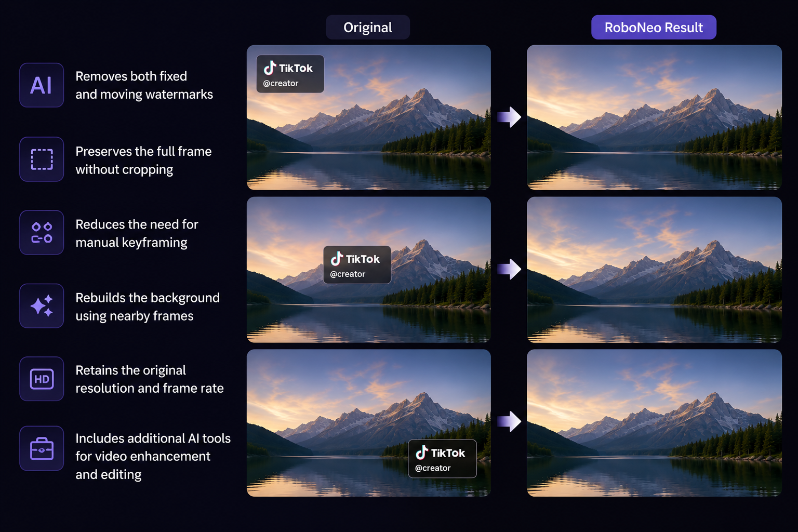798x532 pixels.
Task: Open the top original mountain lake frame
Action: pos(369,117)
